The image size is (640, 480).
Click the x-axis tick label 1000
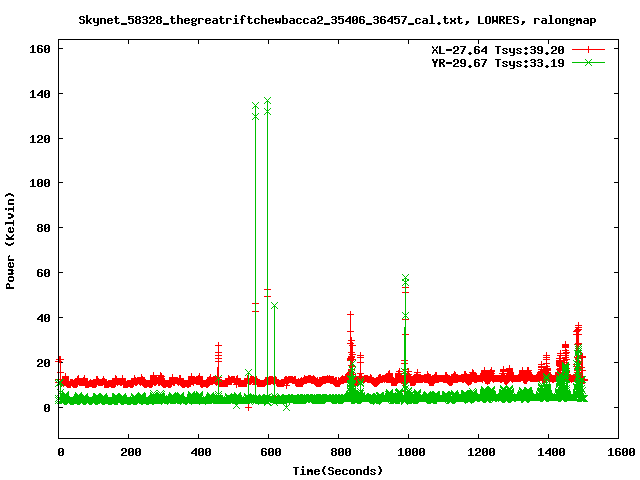411,452
